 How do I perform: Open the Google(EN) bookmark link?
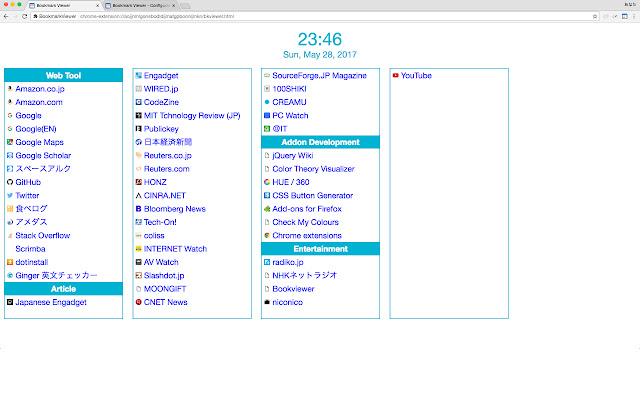[x=36, y=129]
